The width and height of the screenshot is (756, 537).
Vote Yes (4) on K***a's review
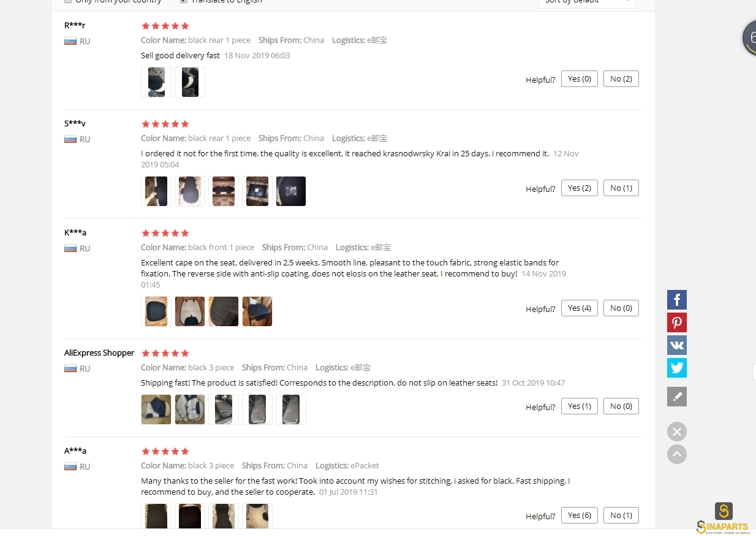[580, 308]
